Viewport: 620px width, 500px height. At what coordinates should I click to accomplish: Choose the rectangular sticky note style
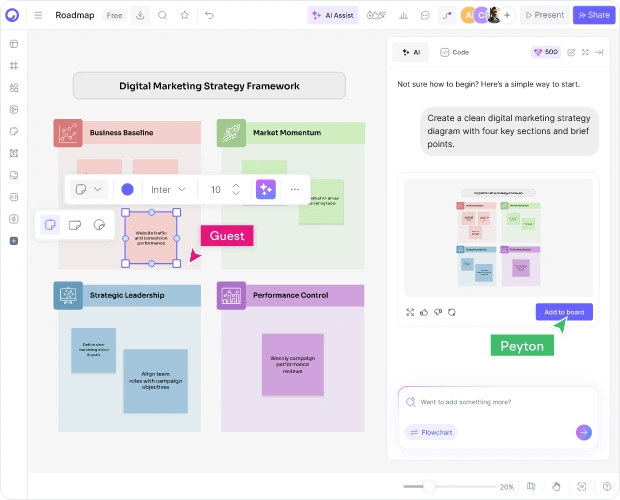75,225
